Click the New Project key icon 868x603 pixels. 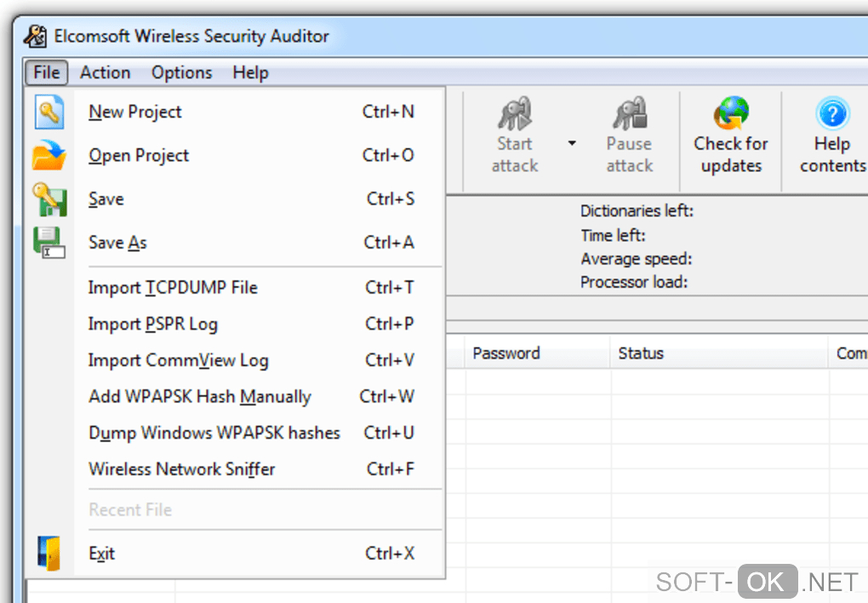(x=49, y=111)
